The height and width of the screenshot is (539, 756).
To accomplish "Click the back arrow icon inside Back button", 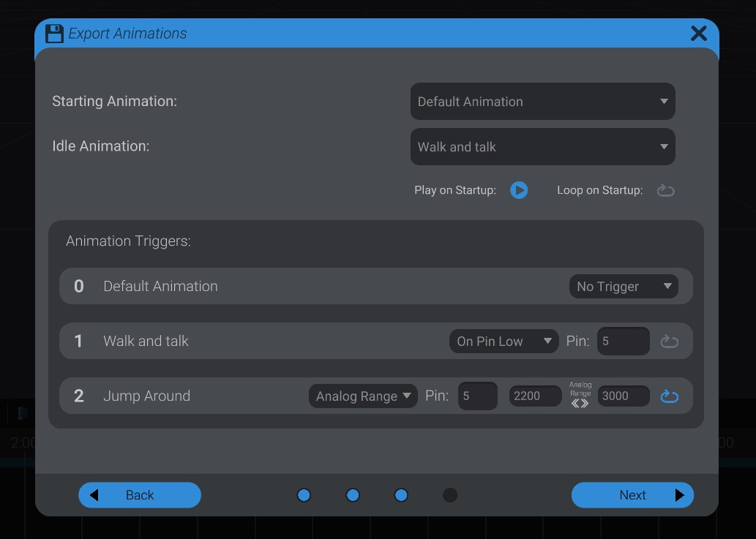I will 94,495.
